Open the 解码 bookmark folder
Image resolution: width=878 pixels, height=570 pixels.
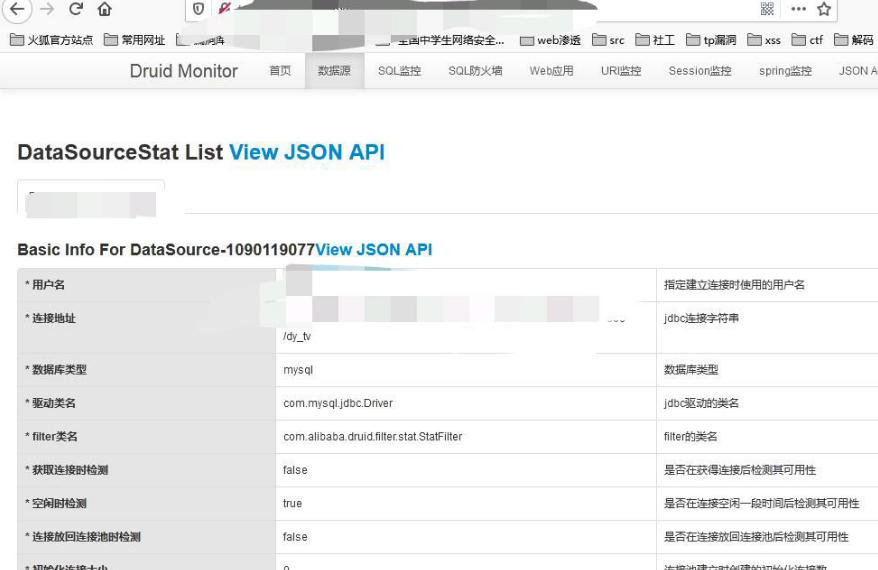point(853,40)
